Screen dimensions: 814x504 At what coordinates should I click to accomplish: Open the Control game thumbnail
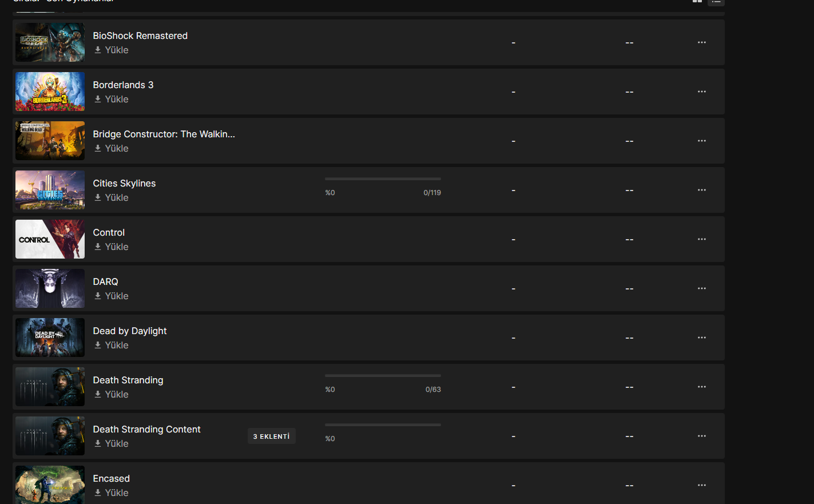50,239
